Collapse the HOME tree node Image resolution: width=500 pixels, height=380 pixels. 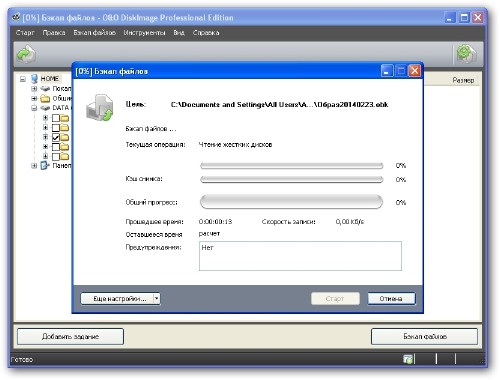[x=23, y=79]
